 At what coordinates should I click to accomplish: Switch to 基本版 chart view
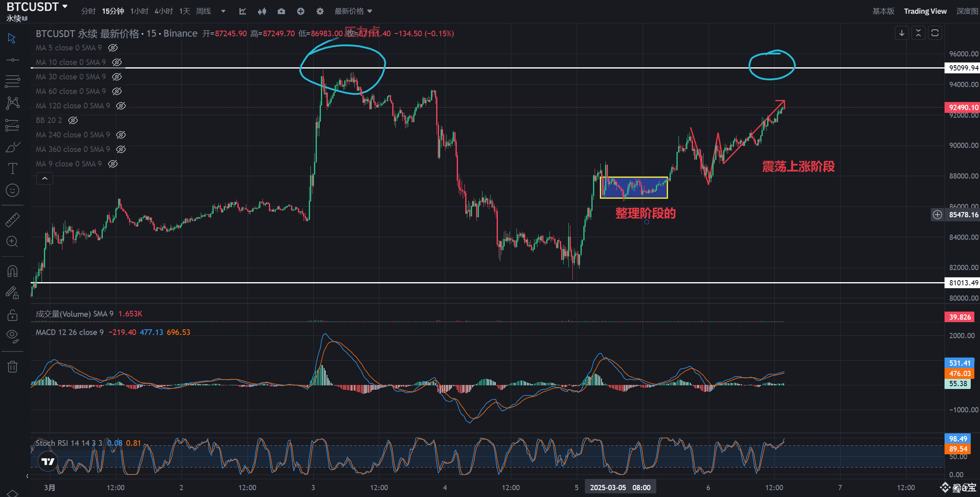point(884,11)
